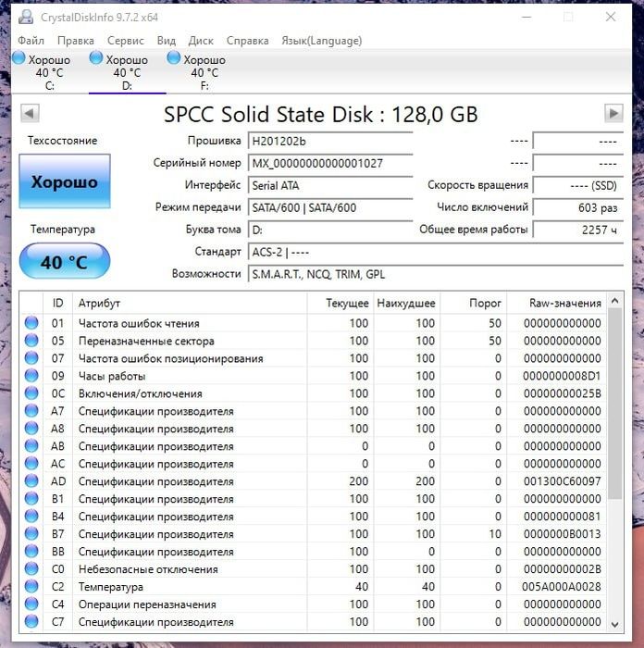This screenshot has height=648, width=644.
Task: Click status icon of attribute B4
Action: (x=31, y=516)
